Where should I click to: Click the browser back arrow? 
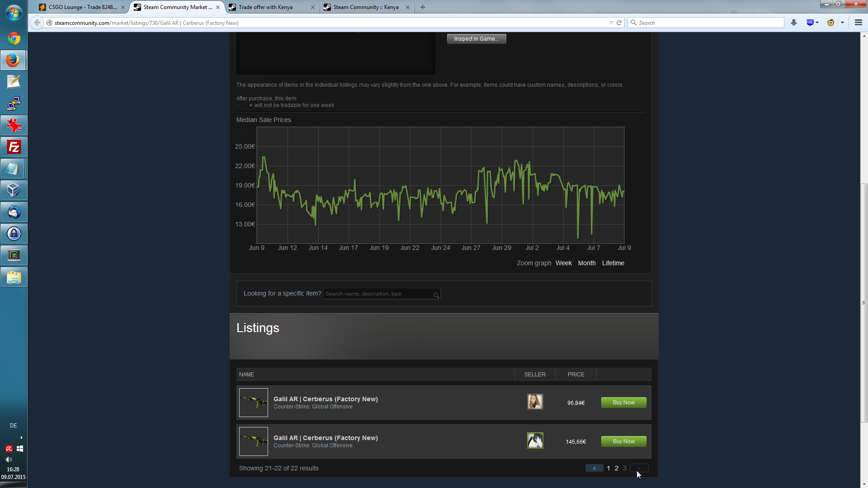(x=37, y=23)
